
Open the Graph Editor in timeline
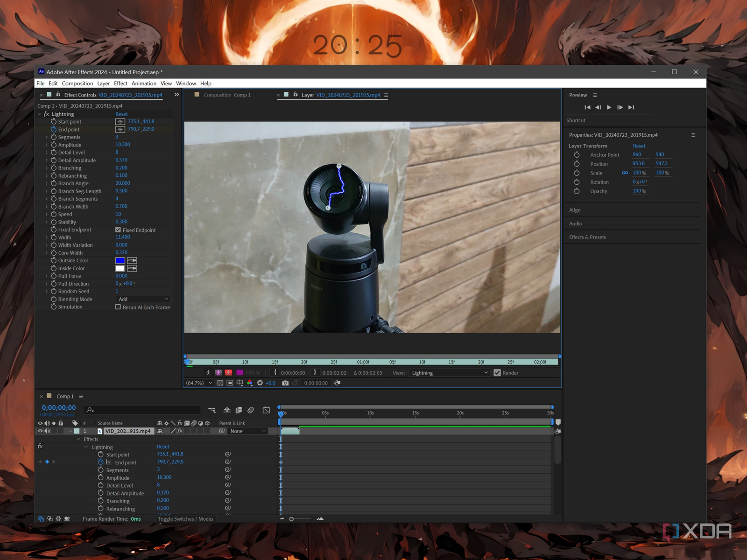266,410
